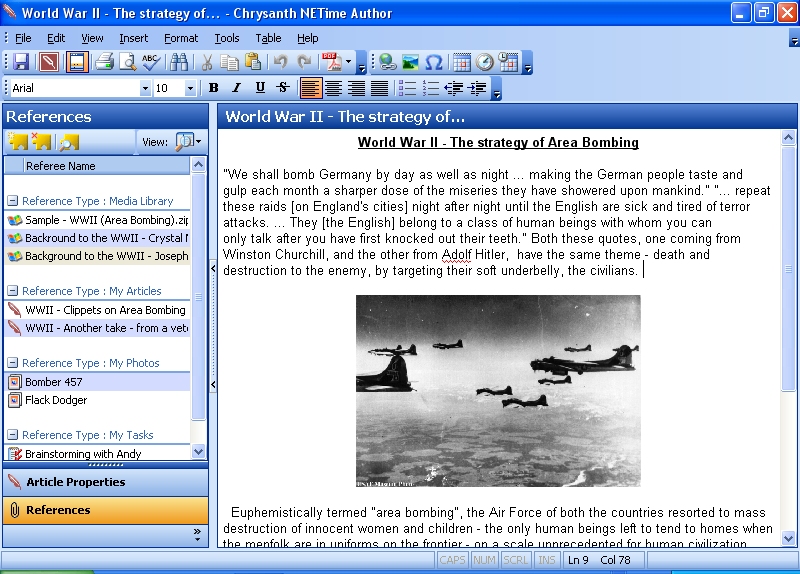Click the Insert picture icon
Screen dimensions: 800x574
click(410, 62)
